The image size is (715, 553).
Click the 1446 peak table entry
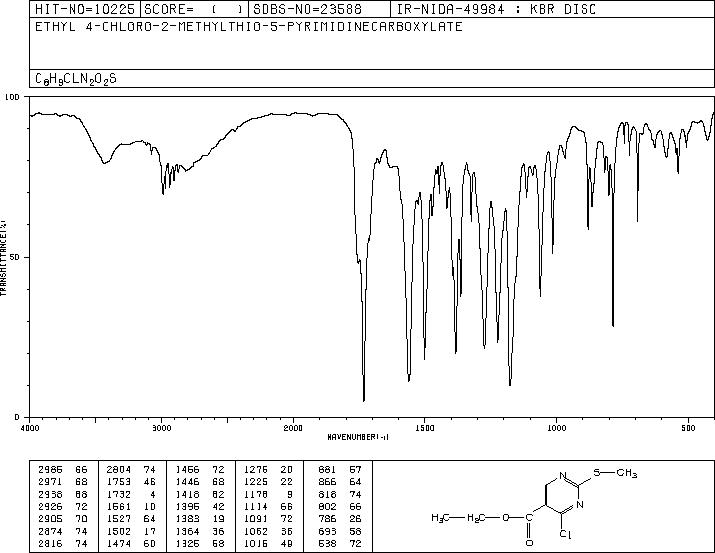click(200, 482)
